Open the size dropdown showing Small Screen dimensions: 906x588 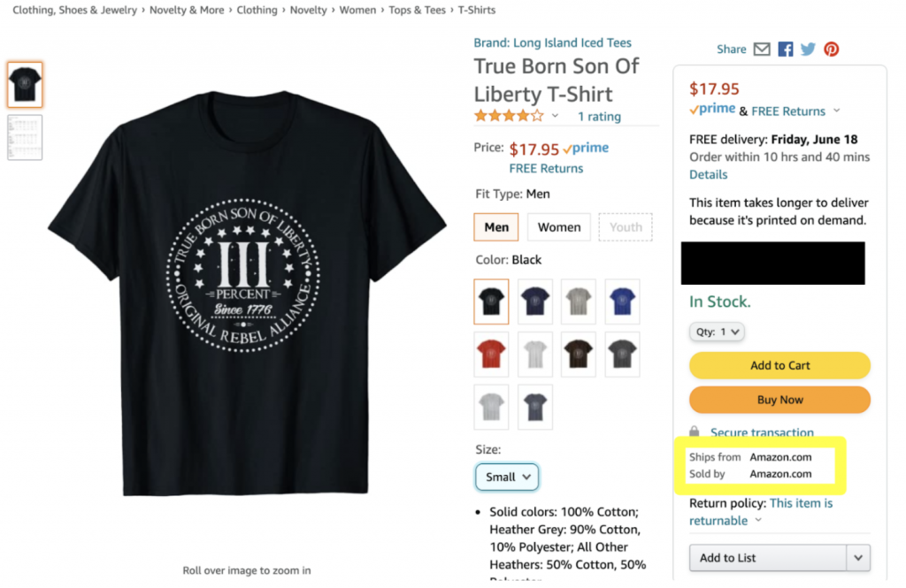[x=506, y=476]
